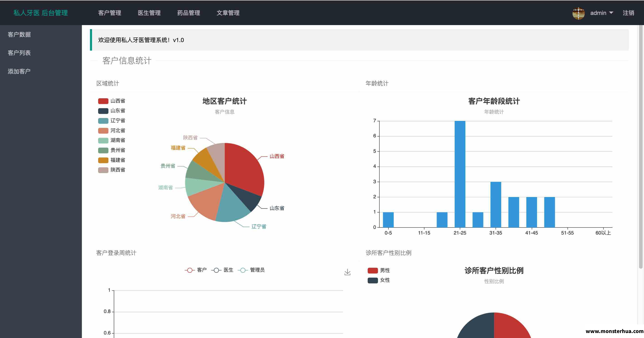Click the 0-5 age bar
Viewport: 644px width, 338px height.
click(x=388, y=220)
